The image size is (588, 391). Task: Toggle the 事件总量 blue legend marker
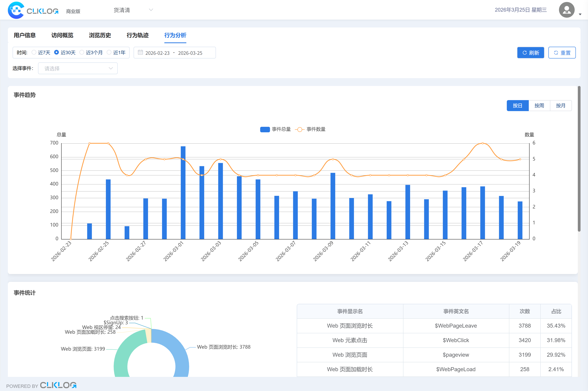click(265, 129)
